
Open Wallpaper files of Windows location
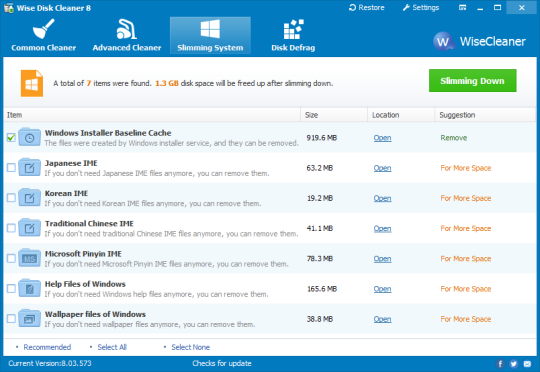[x=382, y=319]
